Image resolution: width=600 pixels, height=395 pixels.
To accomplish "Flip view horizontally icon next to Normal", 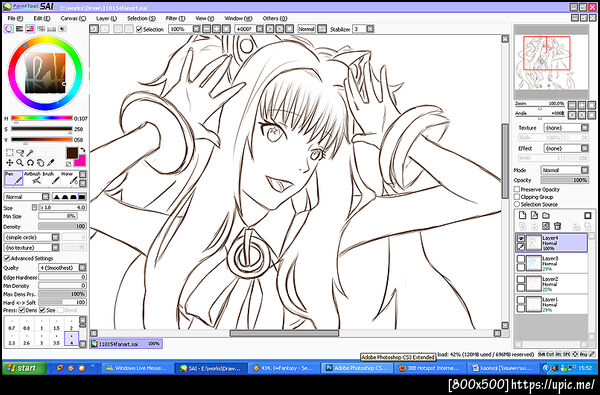I will [322, 29].
